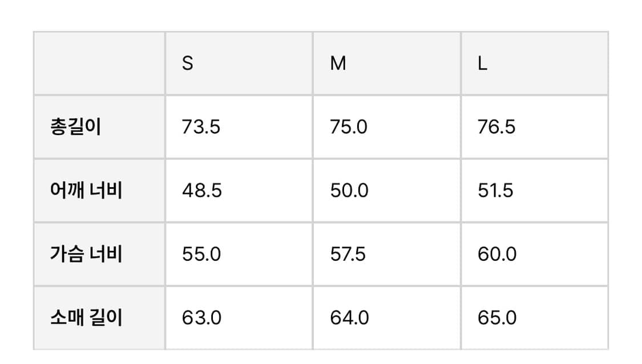642x364 pixels.
Task: Click the 75.0 total length cell
Action: click(349, 127)
